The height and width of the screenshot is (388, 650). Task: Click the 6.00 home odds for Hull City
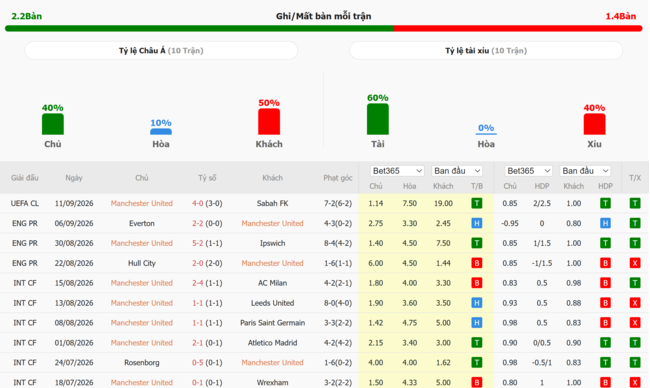[x=376, y=263]
